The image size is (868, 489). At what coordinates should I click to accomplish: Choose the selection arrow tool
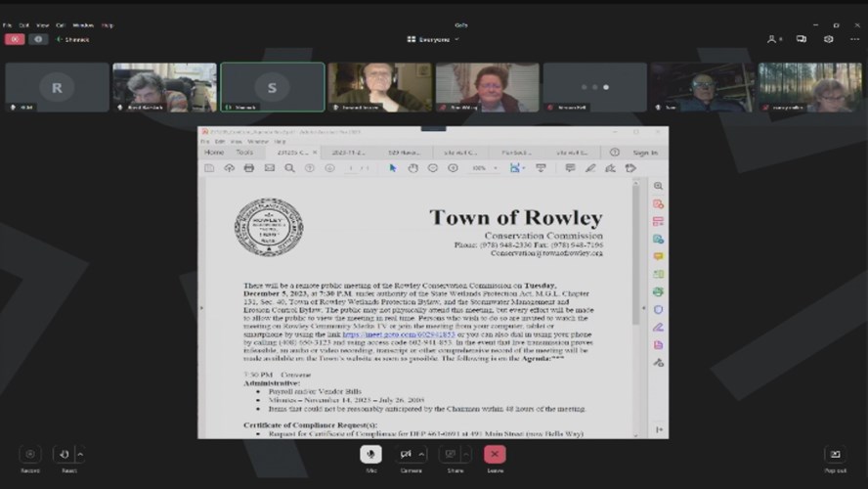point(393,168)
